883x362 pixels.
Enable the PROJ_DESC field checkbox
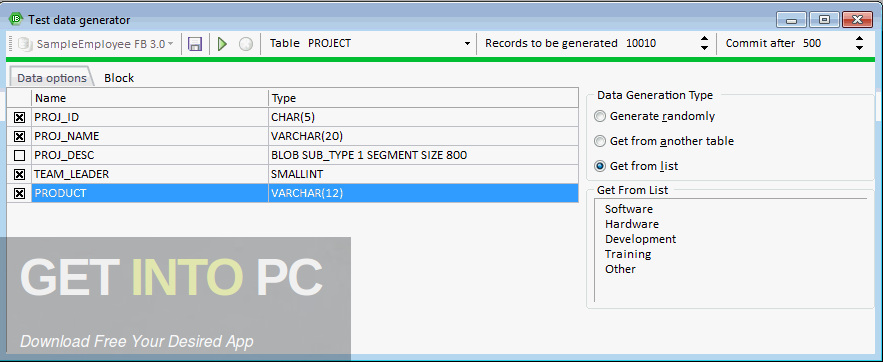click(19, 155)
